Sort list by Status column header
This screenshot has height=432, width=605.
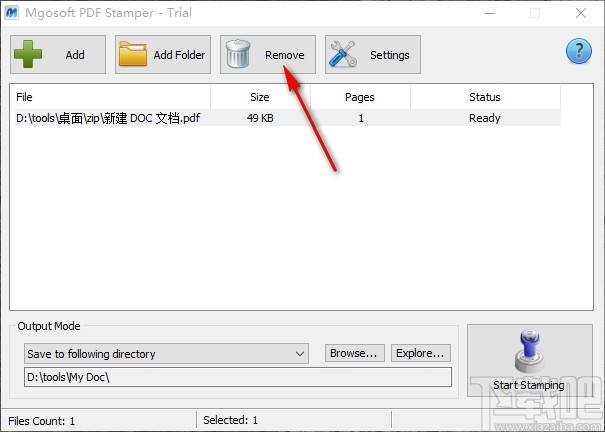pyautogui.click(x=485, y=97)
